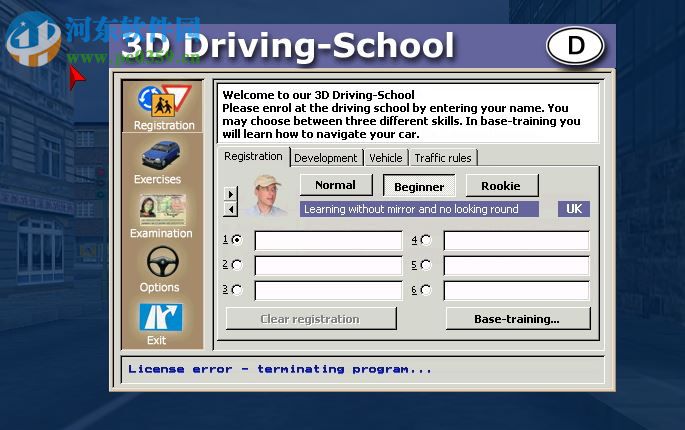Open the Registration section in sidebar
The width and height of the screenshot is (685, 430).
(x=163, y=107)
